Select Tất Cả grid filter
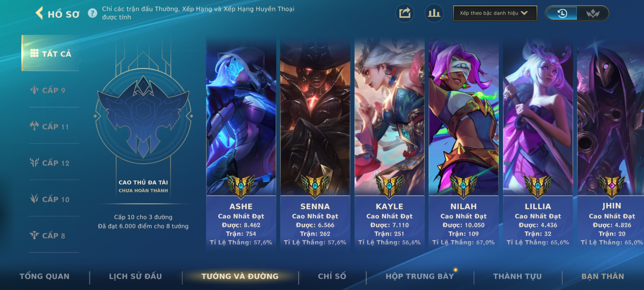This screenshot has height=290, width=644. click(50, 53)
